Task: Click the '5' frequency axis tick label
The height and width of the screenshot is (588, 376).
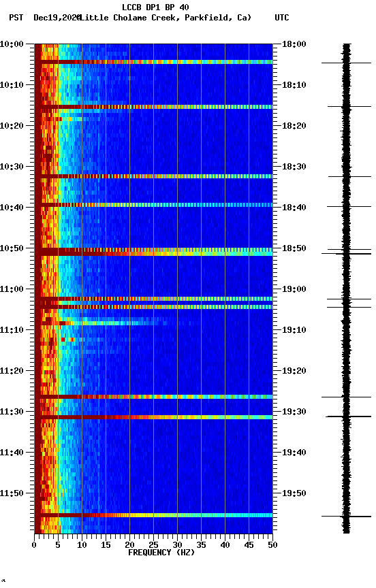Action: pos(58,545)
